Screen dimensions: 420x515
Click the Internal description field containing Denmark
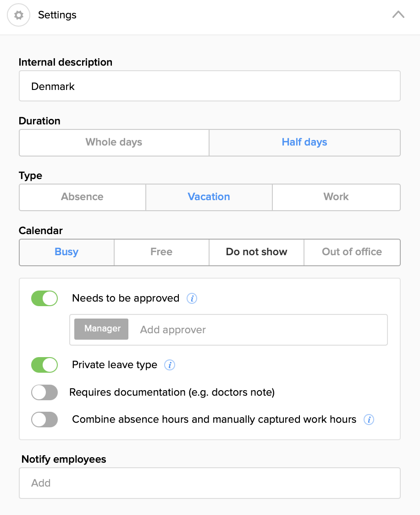tap(209, 86)
